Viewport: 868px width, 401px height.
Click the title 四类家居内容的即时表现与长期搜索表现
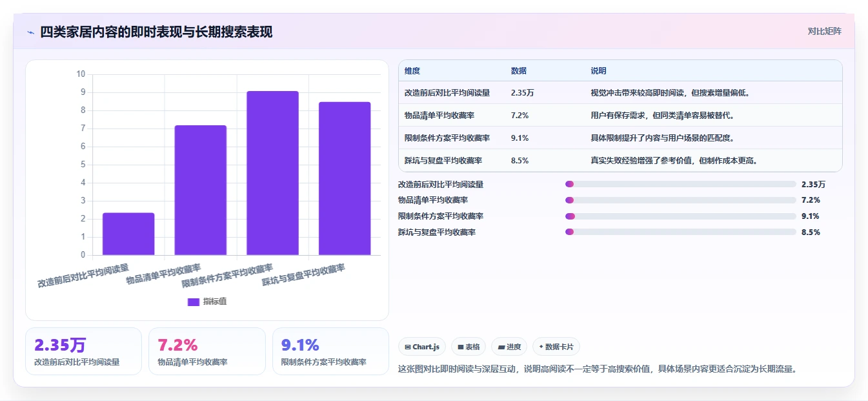[156, 32]
